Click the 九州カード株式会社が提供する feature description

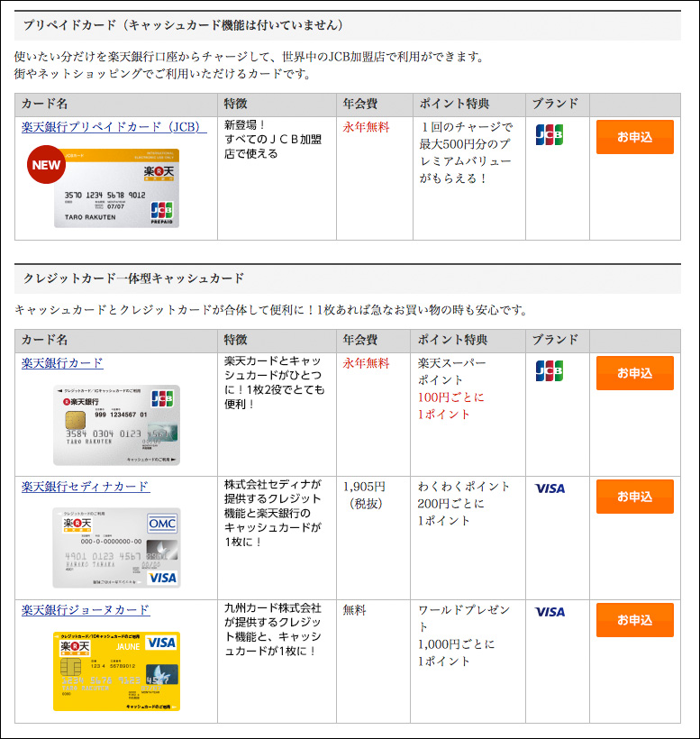(273, 629)
